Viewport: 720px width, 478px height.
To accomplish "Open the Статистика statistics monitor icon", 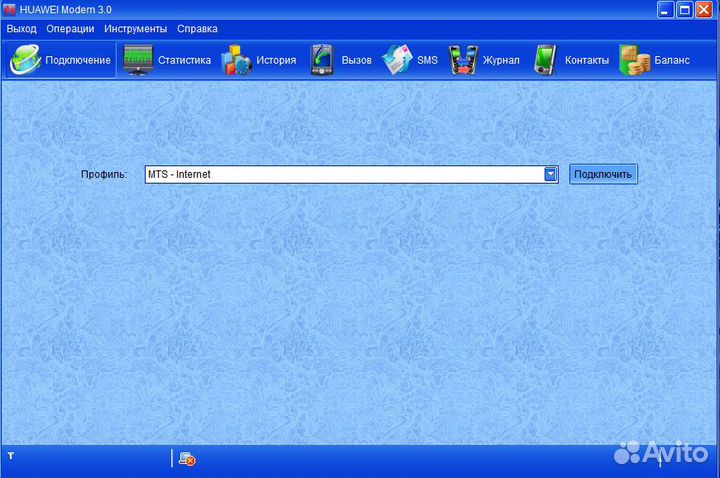I will pyautogui.click(x=138, y=60).
